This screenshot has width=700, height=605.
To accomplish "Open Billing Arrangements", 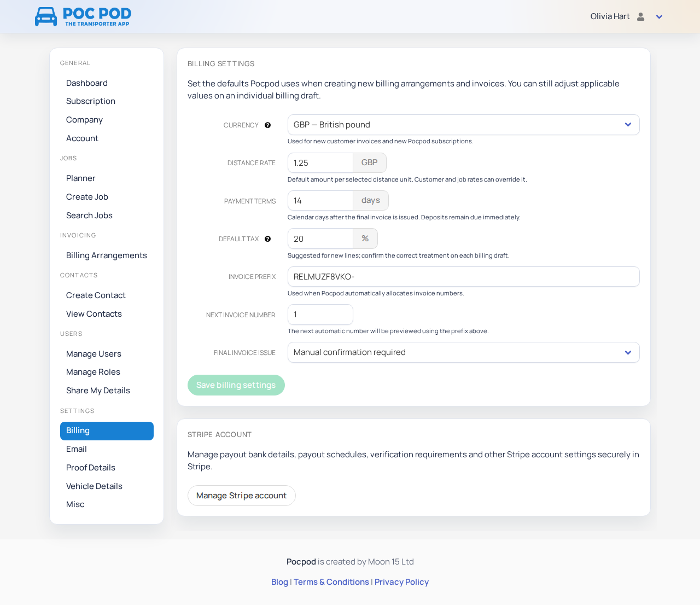I will (107, 255).
